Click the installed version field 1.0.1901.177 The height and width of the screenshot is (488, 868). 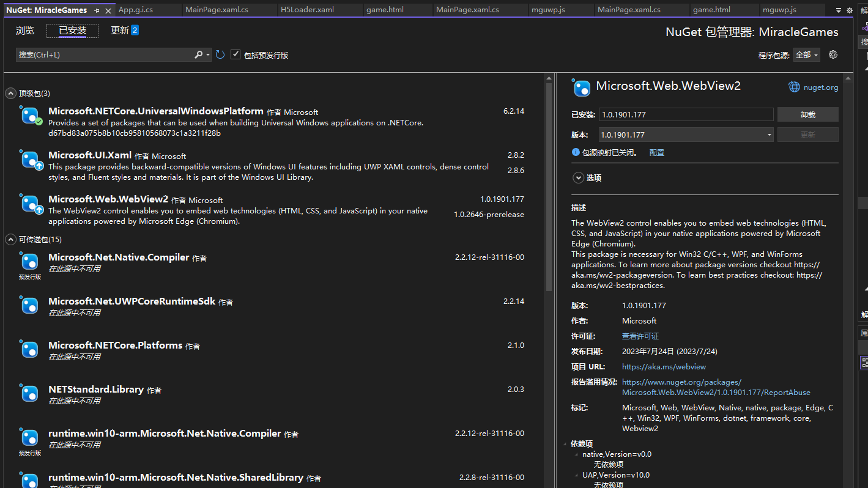(686, 114)
